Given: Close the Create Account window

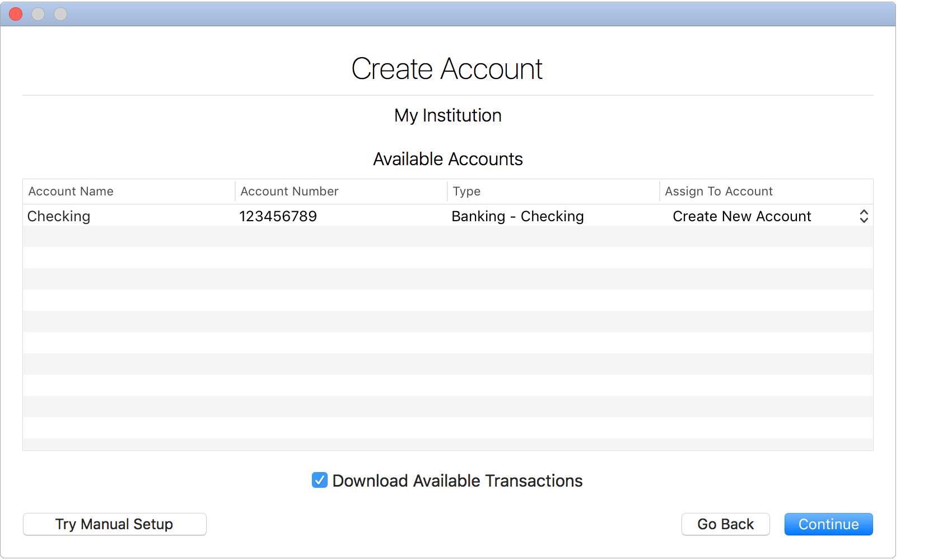Looking at the screenshot, I should [16, 13].
